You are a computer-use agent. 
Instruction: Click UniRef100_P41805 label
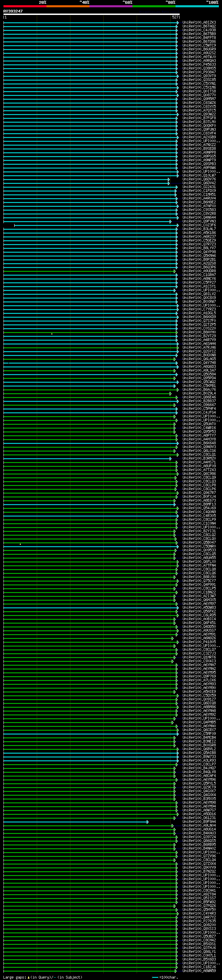pyautogui.click(x=199, y=642)
